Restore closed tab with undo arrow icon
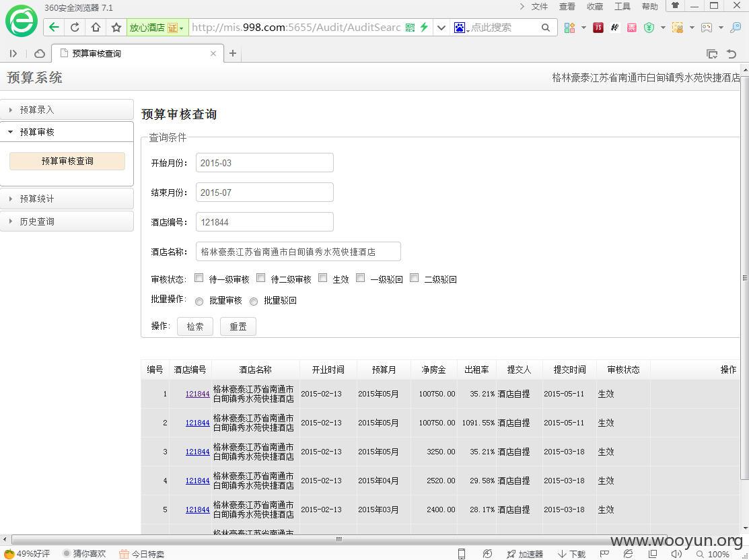 pos(732,54)
